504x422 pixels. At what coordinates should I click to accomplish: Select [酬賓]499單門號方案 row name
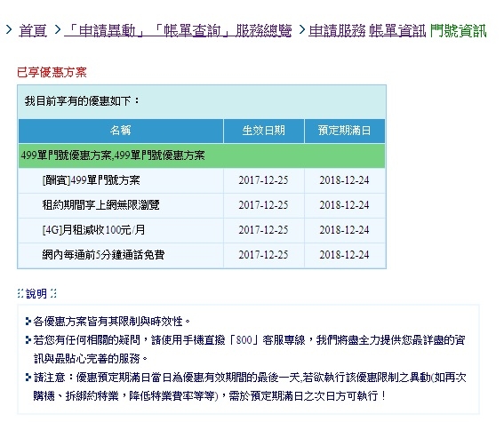(91, 180)
